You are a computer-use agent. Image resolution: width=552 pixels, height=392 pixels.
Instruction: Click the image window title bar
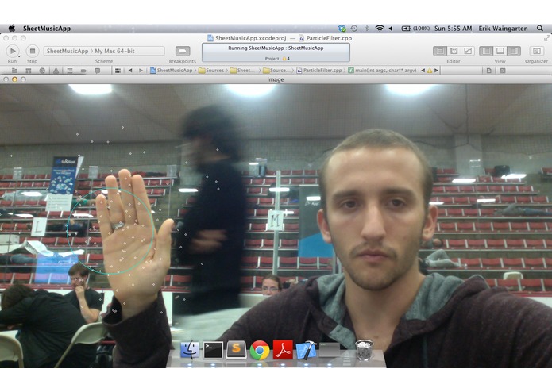[x=276, y=79]
